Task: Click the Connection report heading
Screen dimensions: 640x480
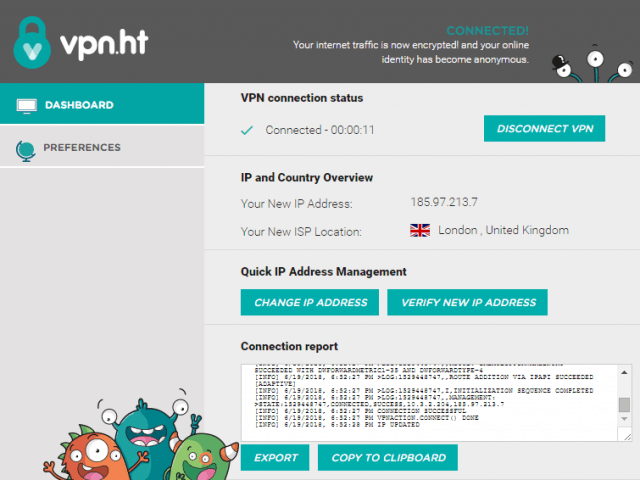Action: click(289, 347)
